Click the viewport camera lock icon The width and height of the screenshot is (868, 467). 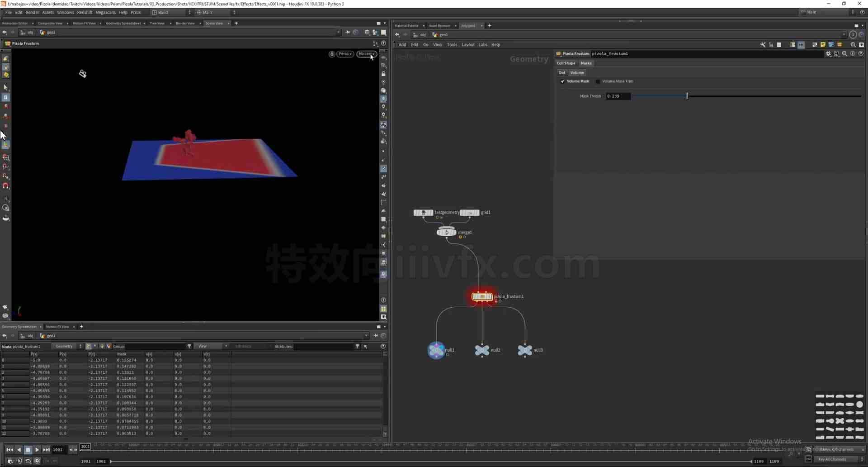(x=332, y=54)
